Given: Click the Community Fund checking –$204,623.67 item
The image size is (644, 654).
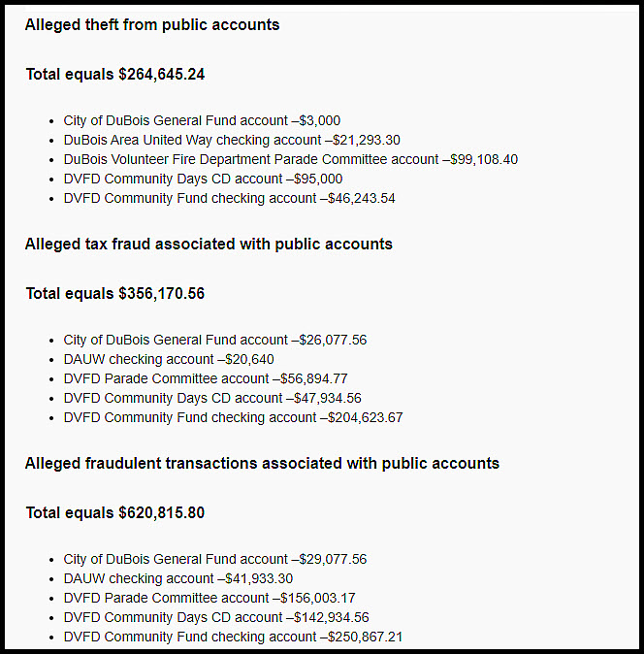Looking at the screenshot, I should 233,418.
